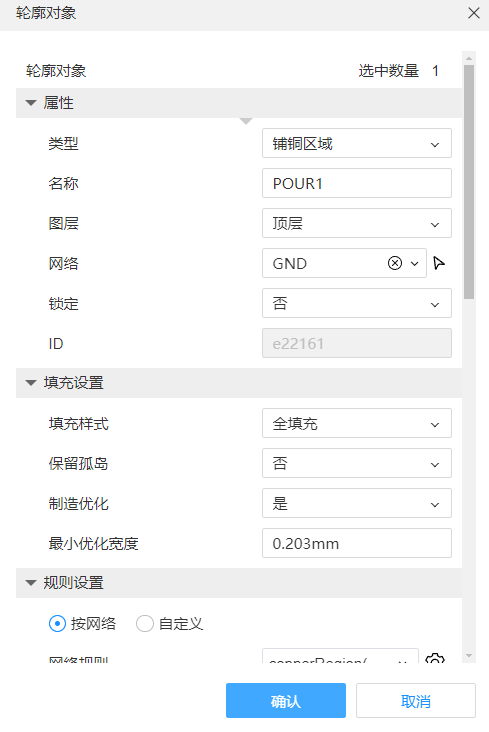Open the network rule settings gear
The height and width of the screenshot is (732, 489).
[x=435, y=659]
